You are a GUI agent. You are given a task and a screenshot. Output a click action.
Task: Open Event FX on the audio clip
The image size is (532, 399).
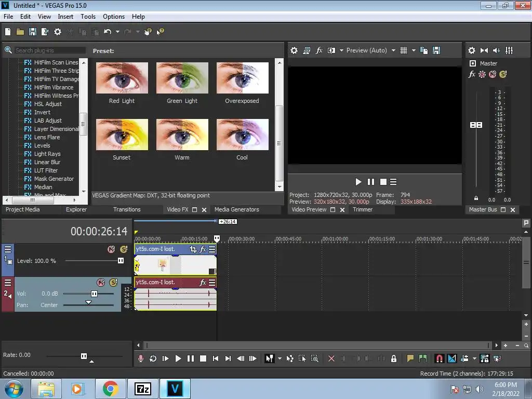pyautogui.click(x=203, y=282)
